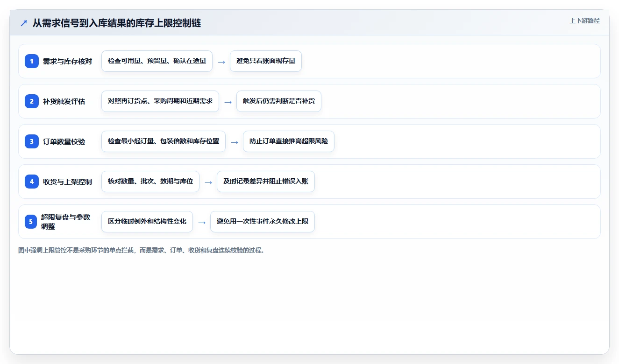Viewport: 619px width, 364px height.
Task: Click the 避免只看账面现存量 box
Action: pyautogui.click(x=266, y=61)
